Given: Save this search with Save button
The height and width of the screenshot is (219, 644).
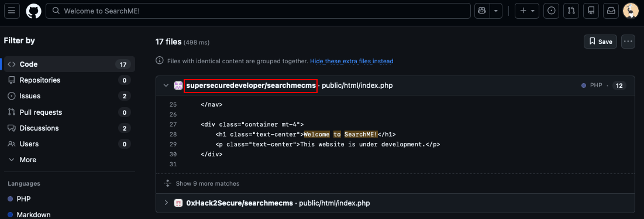Looking at the screenshot, I should pyautogui.click(x=600, y=42).
